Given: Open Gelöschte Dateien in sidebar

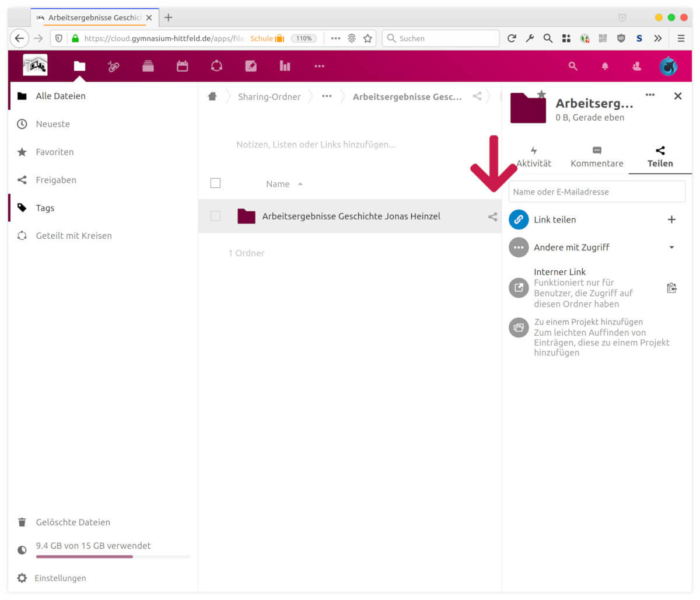Looking at the screenshot, I should pyautogui.click(x=73, y=522).
